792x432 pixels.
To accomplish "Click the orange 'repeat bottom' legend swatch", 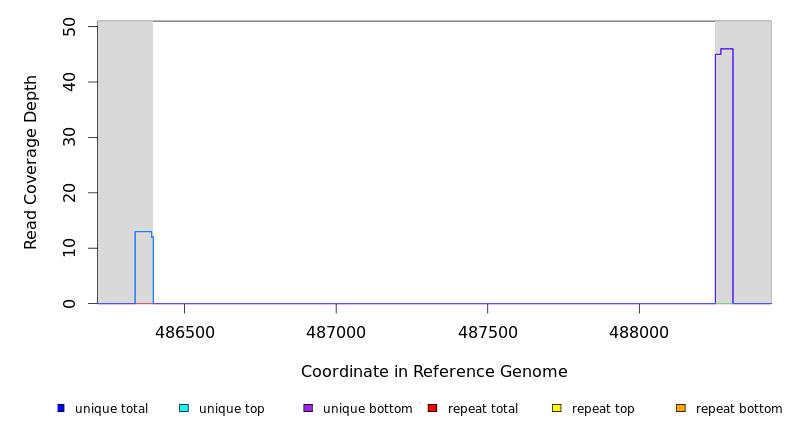I will (680, 408).
